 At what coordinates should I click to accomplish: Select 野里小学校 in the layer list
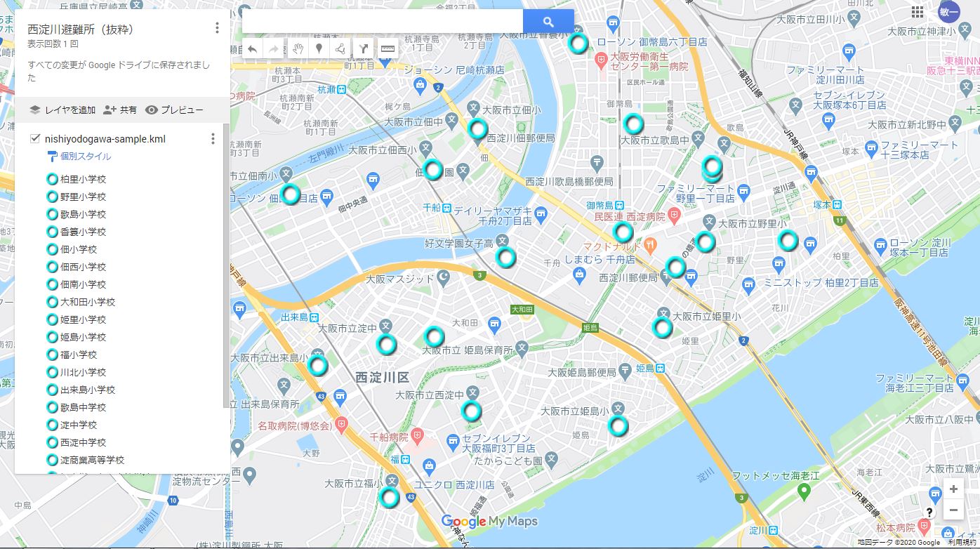[x=83, y=197]
